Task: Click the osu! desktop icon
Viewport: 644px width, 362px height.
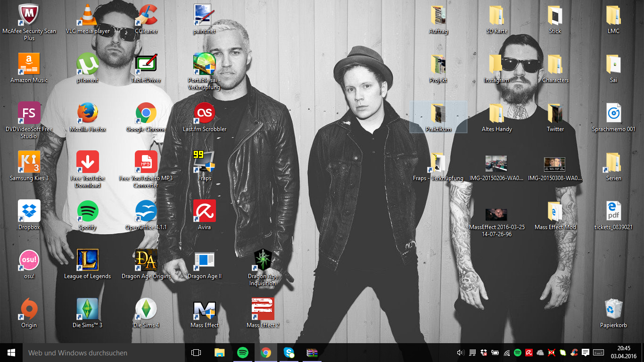Action: click(29, 261)
